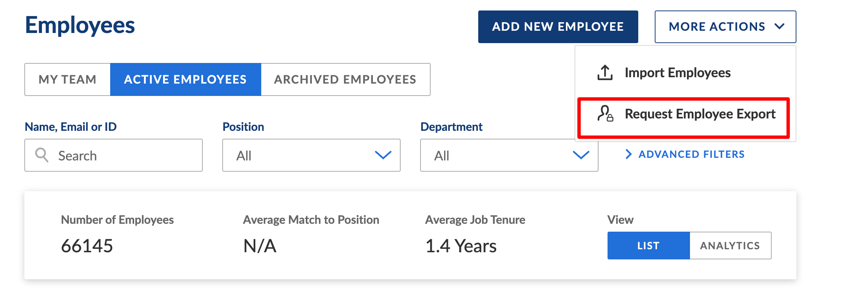Click the Department dropdown chevron arrow
Screen dimensions: 868x289
581,155
